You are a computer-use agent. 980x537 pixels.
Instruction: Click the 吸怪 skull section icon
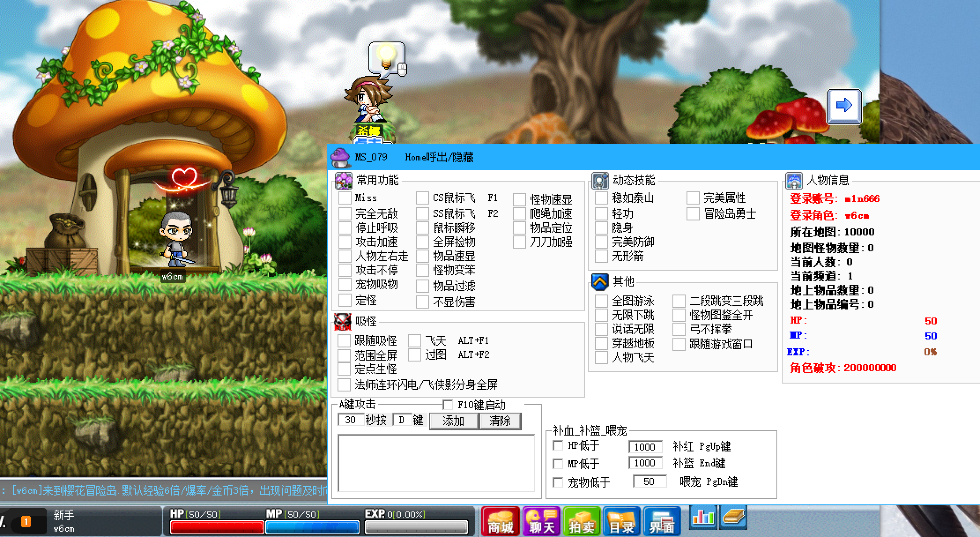tap(343, 321)
